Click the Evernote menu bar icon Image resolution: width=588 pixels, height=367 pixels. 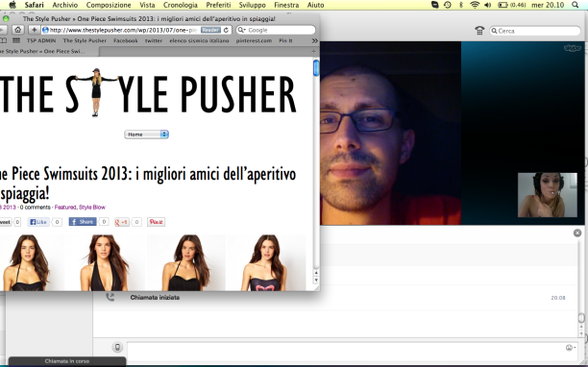pos(435,5)
